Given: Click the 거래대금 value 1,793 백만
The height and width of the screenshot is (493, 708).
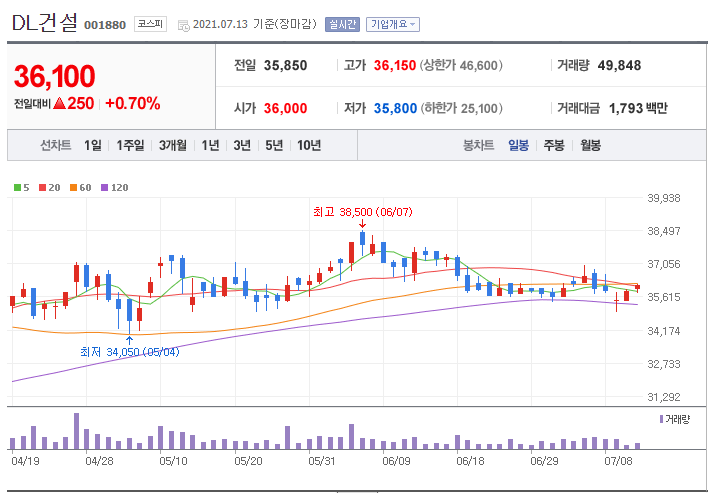Looking at the screenshot, I should [x=638, y=108].
